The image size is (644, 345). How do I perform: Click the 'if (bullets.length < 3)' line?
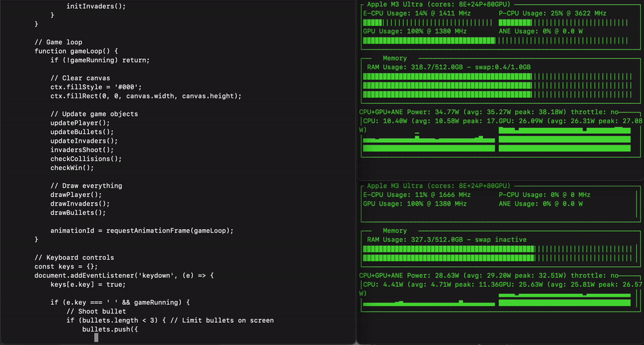tap(170, 320)
